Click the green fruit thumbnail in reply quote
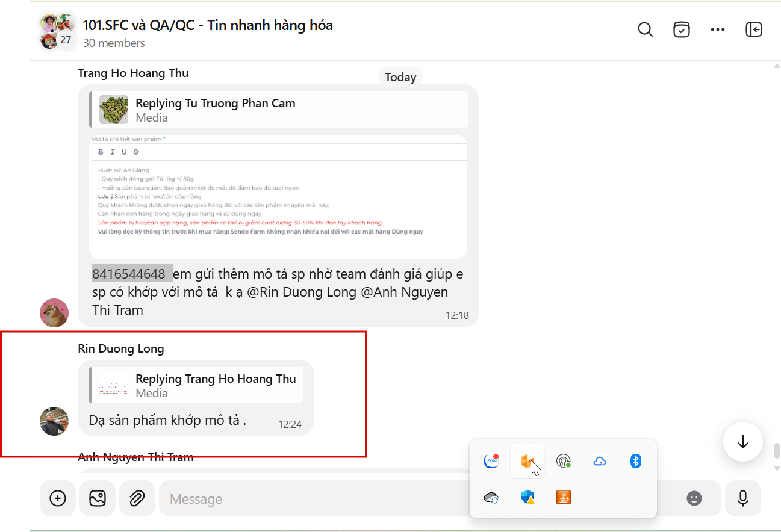 (114, 110)
